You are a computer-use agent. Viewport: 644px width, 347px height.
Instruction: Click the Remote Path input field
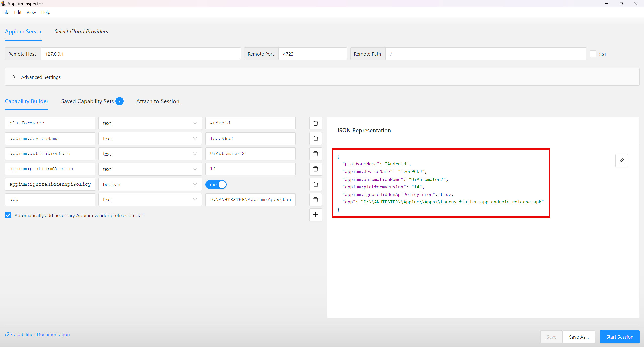[486, 54]
